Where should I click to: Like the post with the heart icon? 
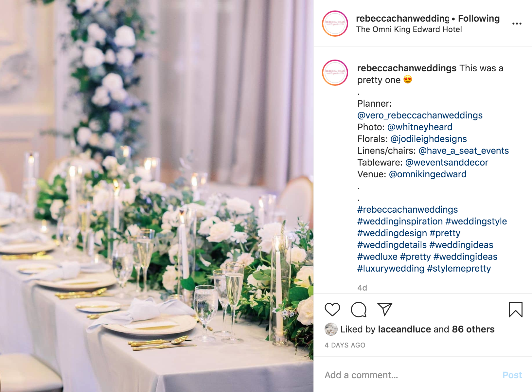tap(332, 310)
